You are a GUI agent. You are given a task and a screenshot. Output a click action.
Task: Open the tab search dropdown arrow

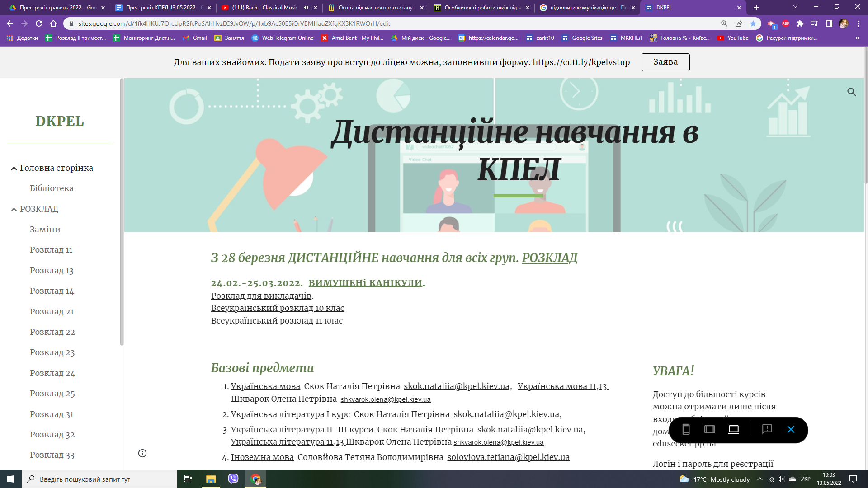[x=795, y=7]
